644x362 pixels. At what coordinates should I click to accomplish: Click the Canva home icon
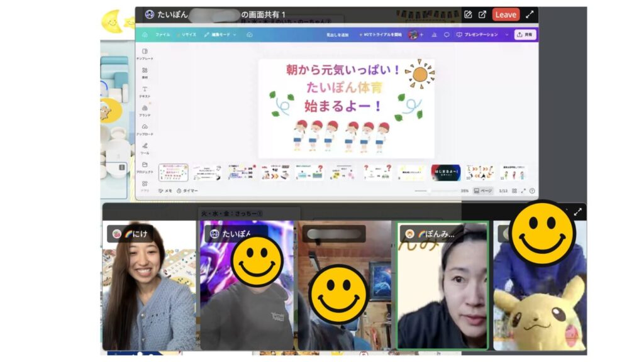(145, 35)
